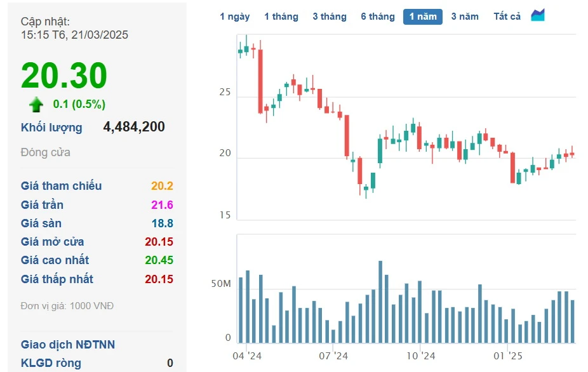The width and height of the screenshot is (588, 372).
Task: Click the Giá tham chiếu value 20.2
Action: click(162, 186)
